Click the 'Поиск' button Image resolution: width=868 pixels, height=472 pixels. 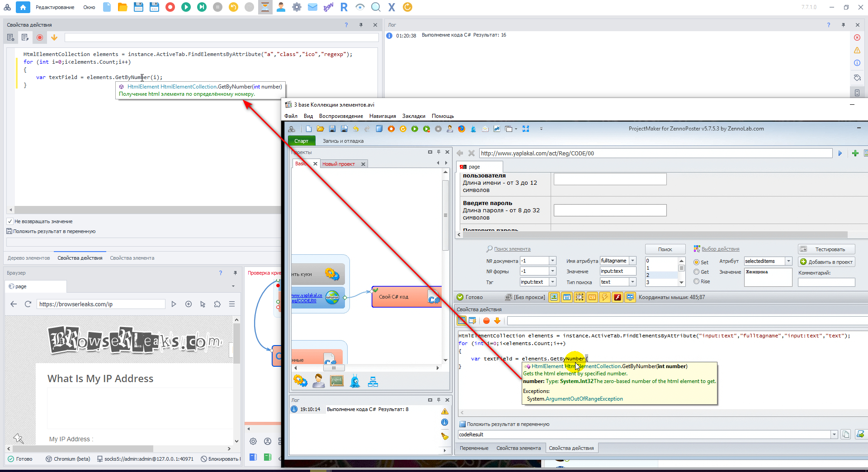tap(665, 249)
